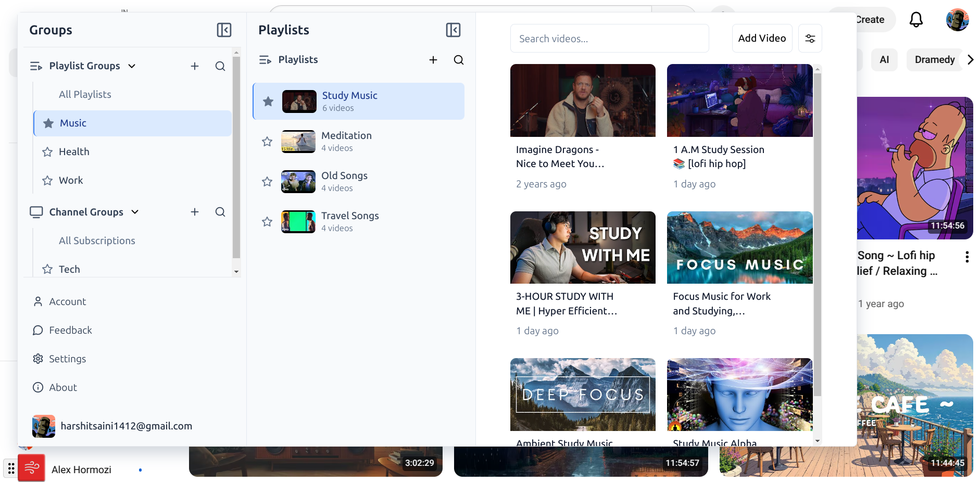Click the Search videos input field

pos(609,39)
